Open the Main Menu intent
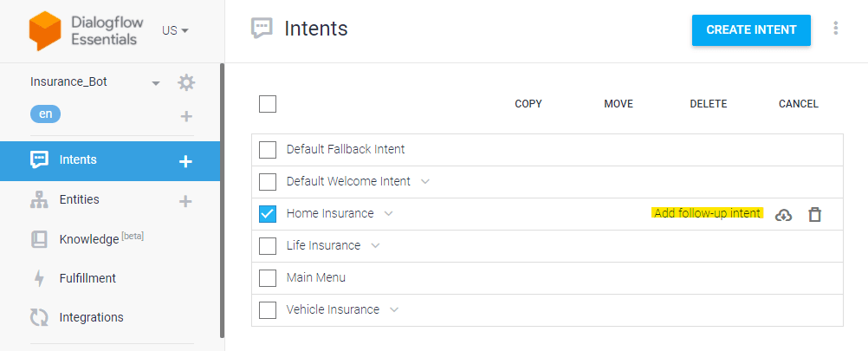 pos(316,277)
